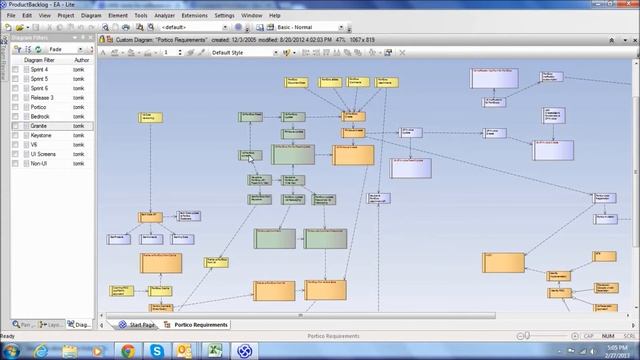
Task: Open Google Chrome from the taskbar
Action: tap(128, 351)
